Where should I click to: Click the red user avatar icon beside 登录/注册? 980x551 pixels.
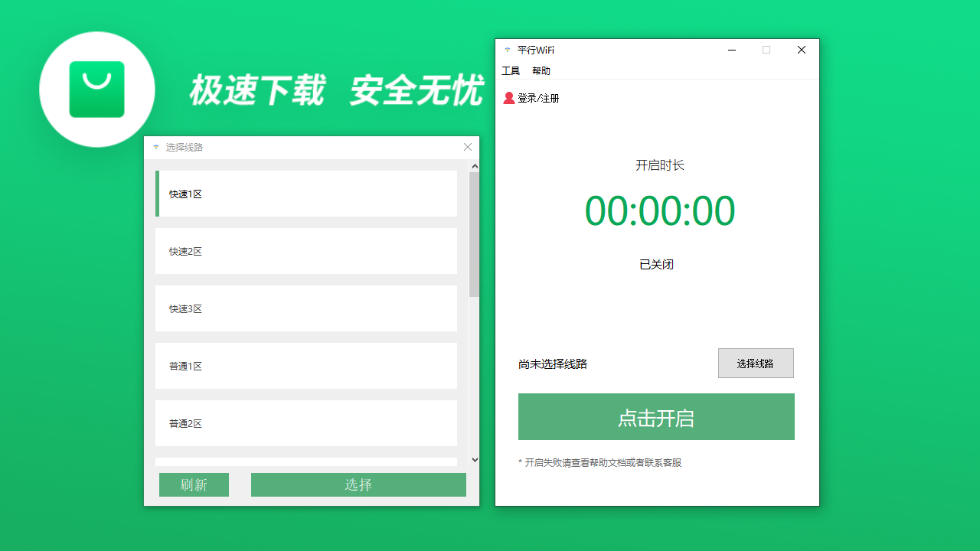point(508,98)
